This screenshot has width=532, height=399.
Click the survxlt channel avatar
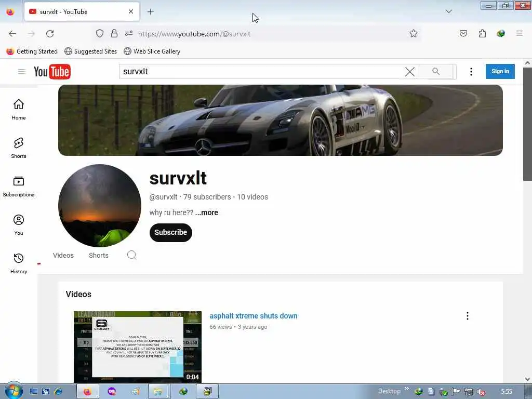coord(100,206)
